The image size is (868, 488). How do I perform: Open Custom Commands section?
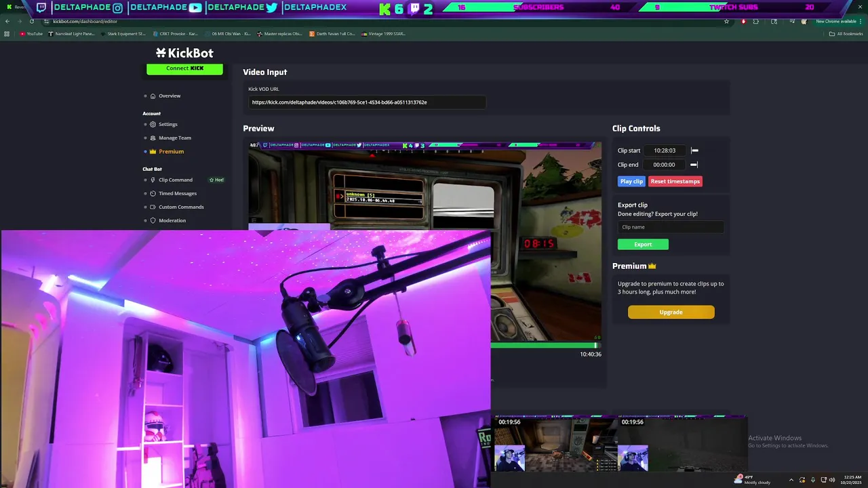(181, 207)
